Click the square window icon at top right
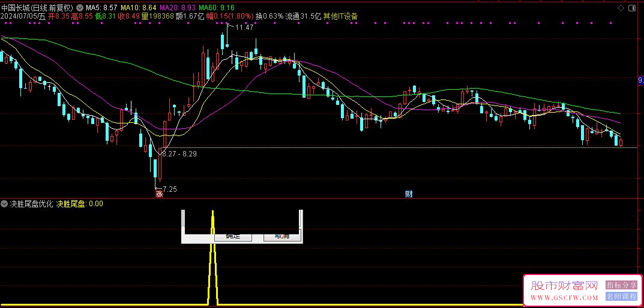 [x=631, y=8]
